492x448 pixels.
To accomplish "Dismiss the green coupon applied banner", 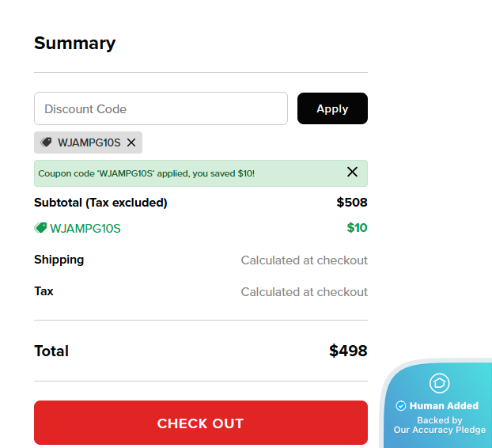I will click(352, 172).
